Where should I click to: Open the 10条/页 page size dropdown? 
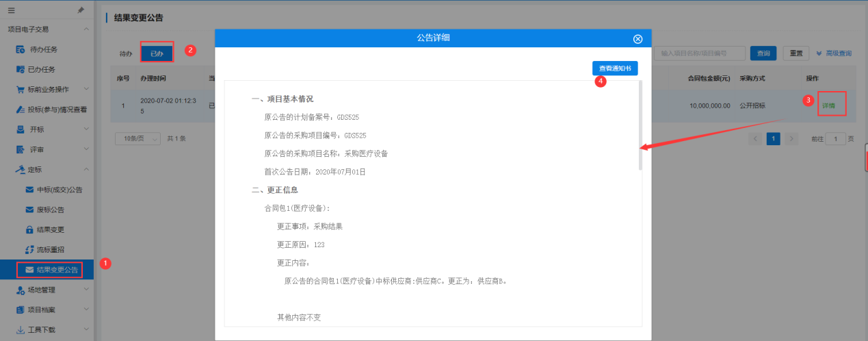tap(137, 138)
